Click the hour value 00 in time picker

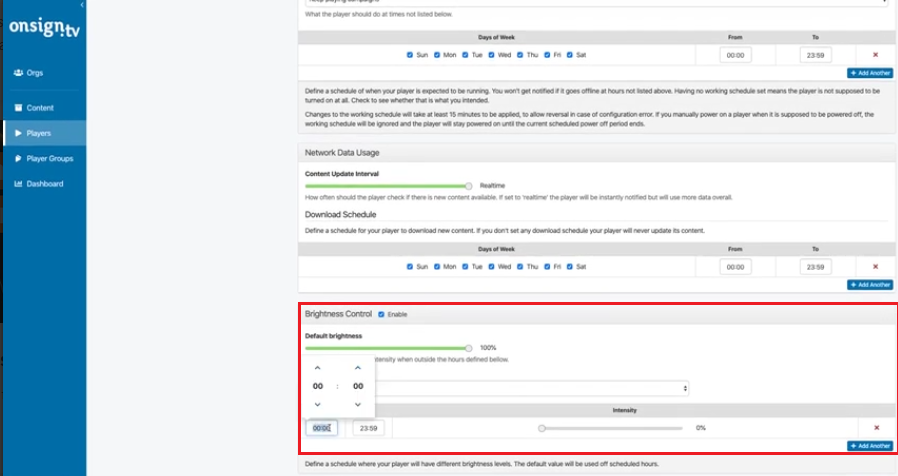click(318, 386)
